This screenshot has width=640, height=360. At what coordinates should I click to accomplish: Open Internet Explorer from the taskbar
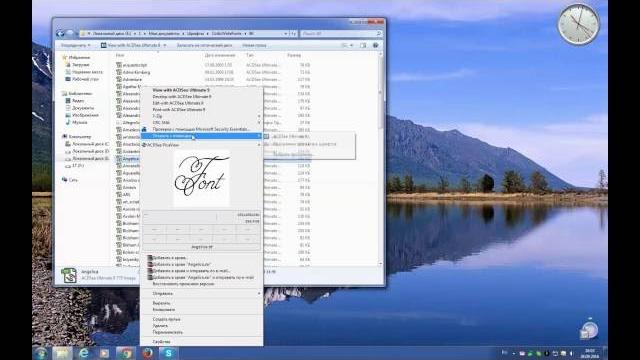point(84,353)
